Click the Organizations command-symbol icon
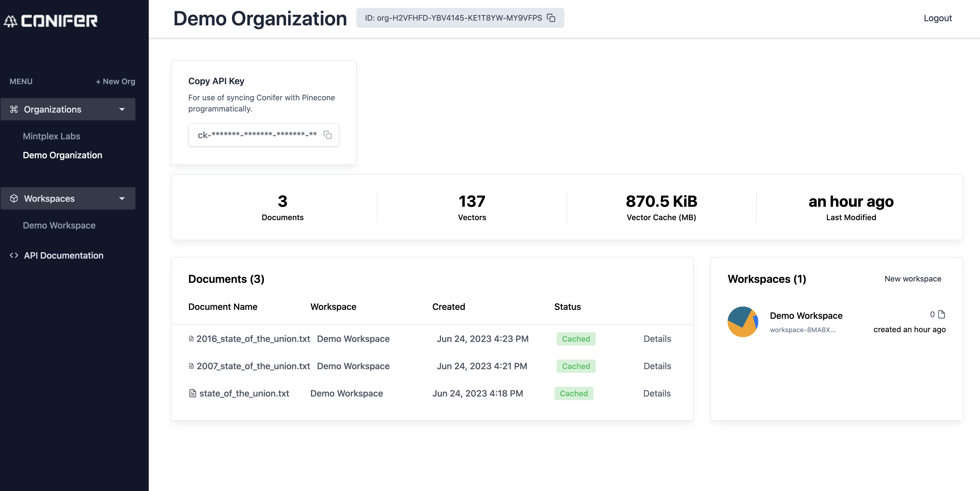 [x=14, y=109]
